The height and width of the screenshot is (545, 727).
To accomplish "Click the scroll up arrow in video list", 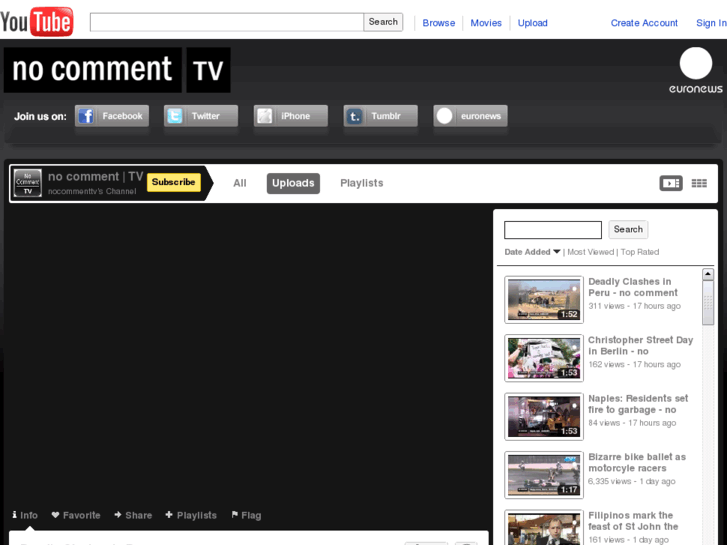I will tap(708, 274).
